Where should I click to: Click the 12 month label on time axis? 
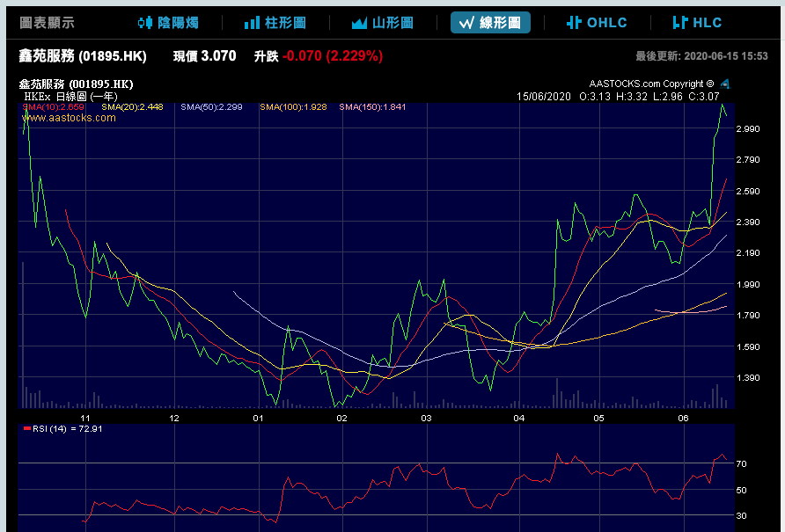coord(174,418)
